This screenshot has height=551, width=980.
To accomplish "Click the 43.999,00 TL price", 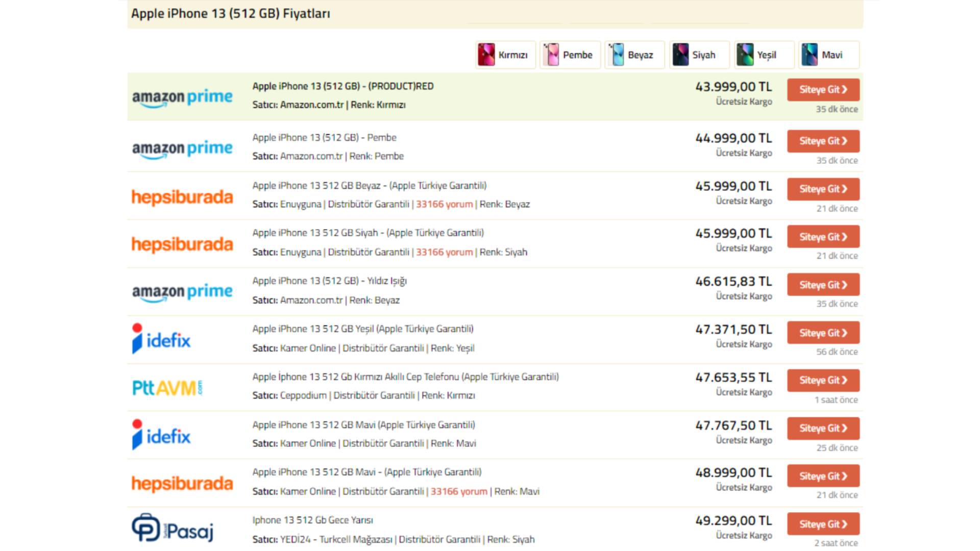I will coord(733,87).
